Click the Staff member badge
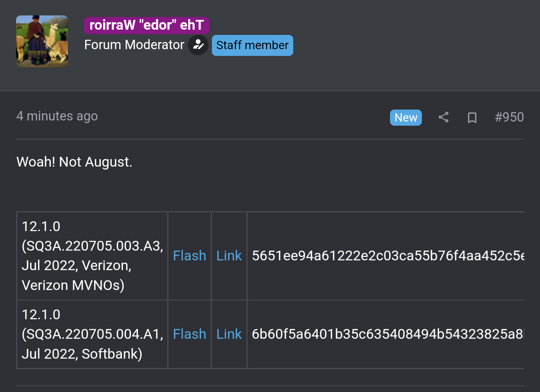 pos(252,45)
